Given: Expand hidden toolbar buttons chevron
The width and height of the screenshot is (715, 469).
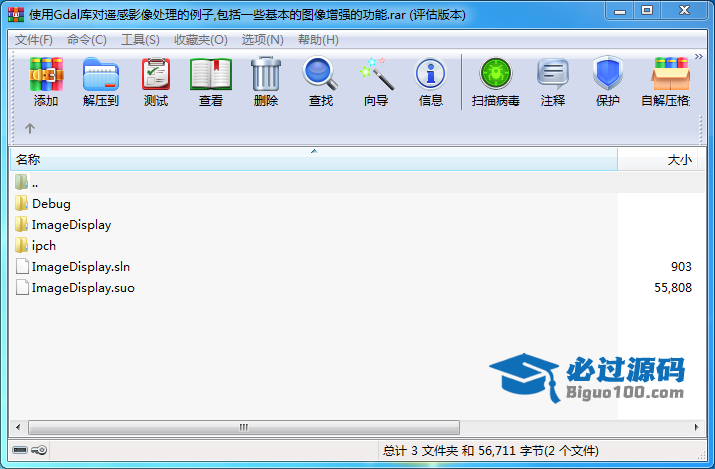Looking at the screenshot, I should tap(699, 57).
